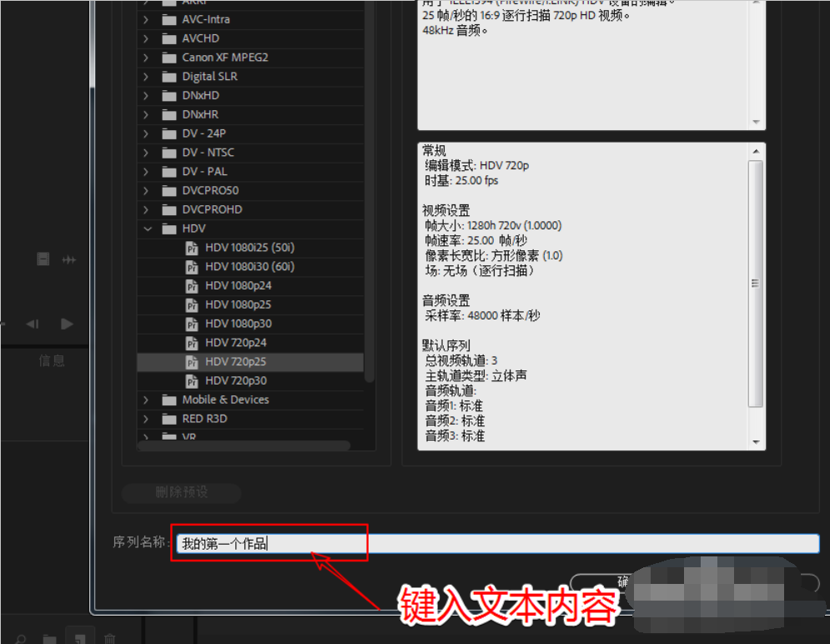This screenshot has height=644, width=830.
Task: Click the DNxHD folder icon
Action: [169, 96]
